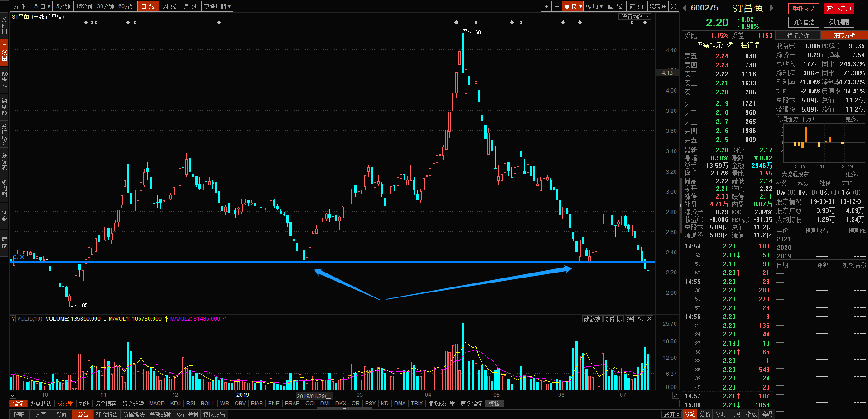This screenshot has height=419, width=868.
Task: Select the 买一 2.19 order row
Action: coord(728,103)
